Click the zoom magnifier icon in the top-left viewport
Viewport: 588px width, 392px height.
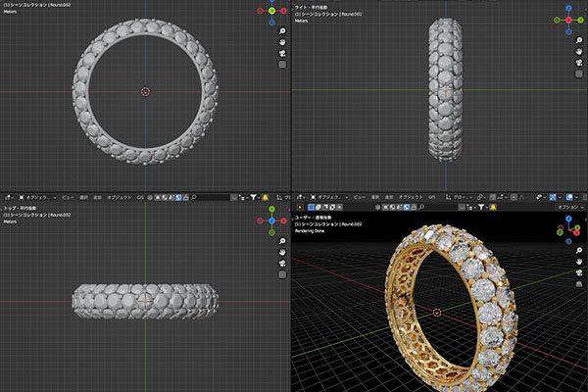coord(282,31)
